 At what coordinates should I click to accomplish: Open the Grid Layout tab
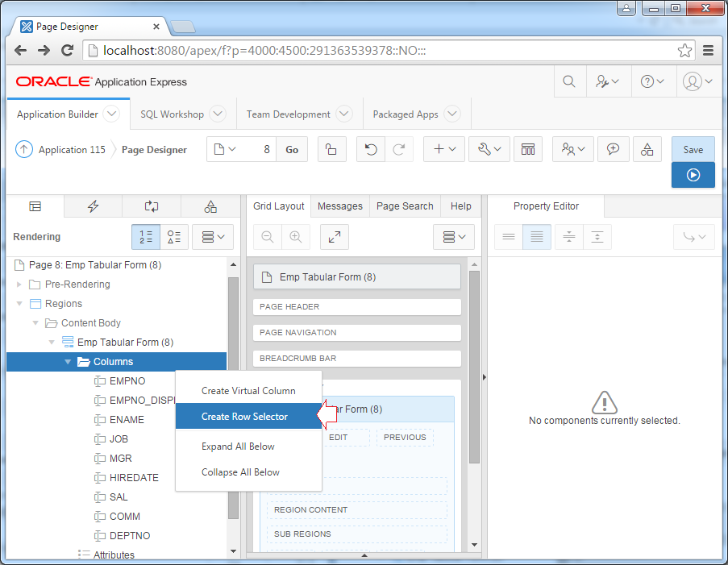click(x=279, y=206)
